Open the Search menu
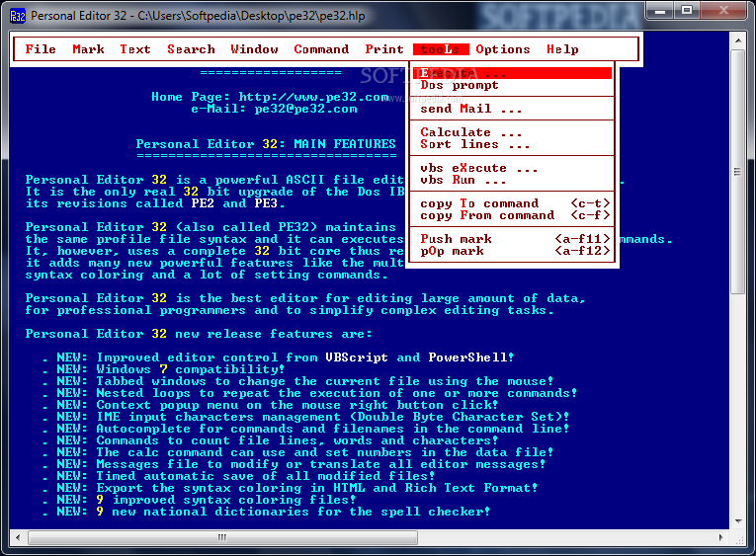756x556 pixels. coord(191,49)
